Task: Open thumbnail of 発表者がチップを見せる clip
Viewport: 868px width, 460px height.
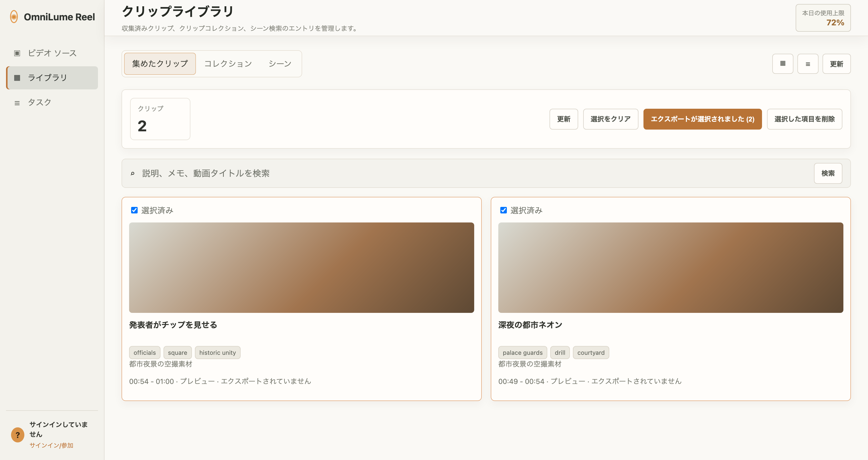Action: (x=302, y=267)
